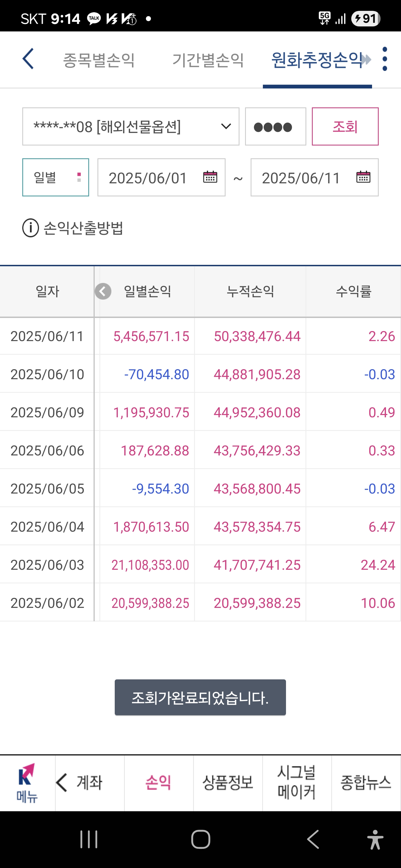Viewport: 401px width, 868px height.
Task: Select the 2025/06/02 date row cell
Action: (x=47, y=603)
